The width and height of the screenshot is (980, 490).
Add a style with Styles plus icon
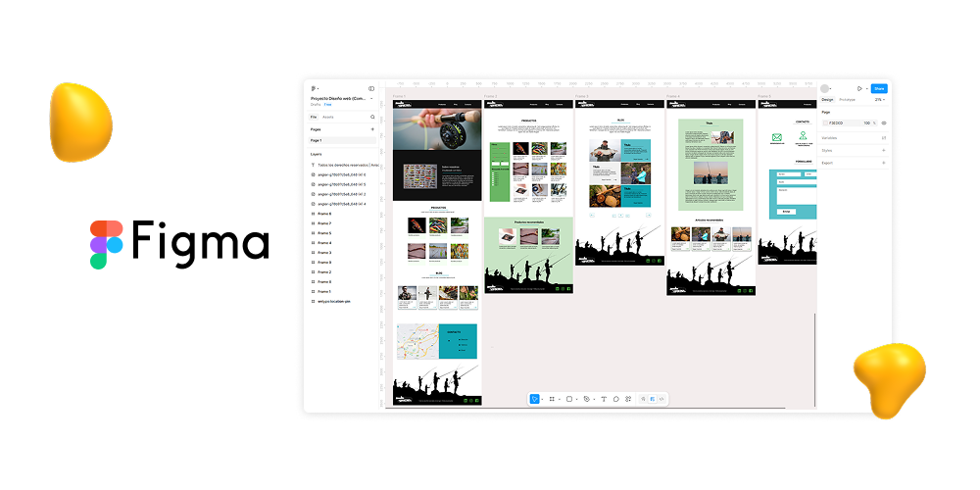tap(884, 150)
